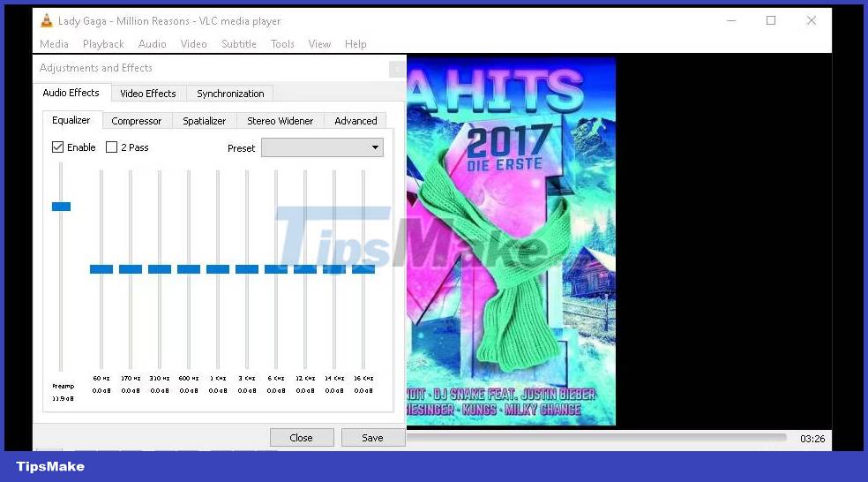This screenshot has width=868, height=482.
Task: Click the album cover video area
Action: [511, 241]
